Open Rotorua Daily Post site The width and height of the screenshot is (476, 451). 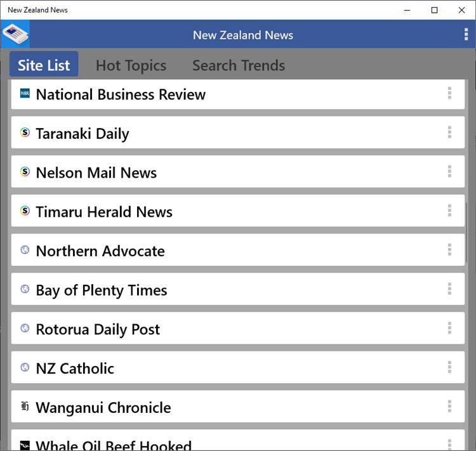pyautogui.click(x=238, y=329)
